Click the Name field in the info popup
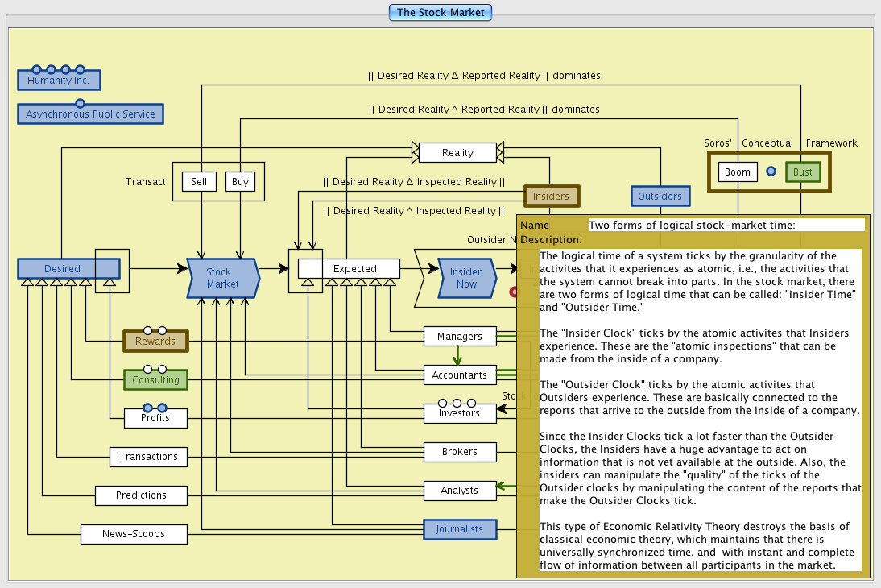The height and width of the screenshot is (588, 881). click(x=726, y=226)
